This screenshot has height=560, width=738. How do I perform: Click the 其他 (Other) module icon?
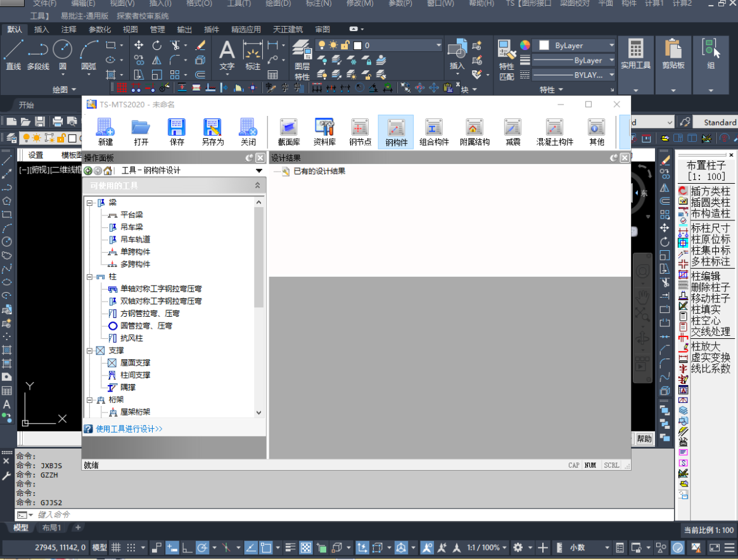pyautogui.click(x=596, y=132)
